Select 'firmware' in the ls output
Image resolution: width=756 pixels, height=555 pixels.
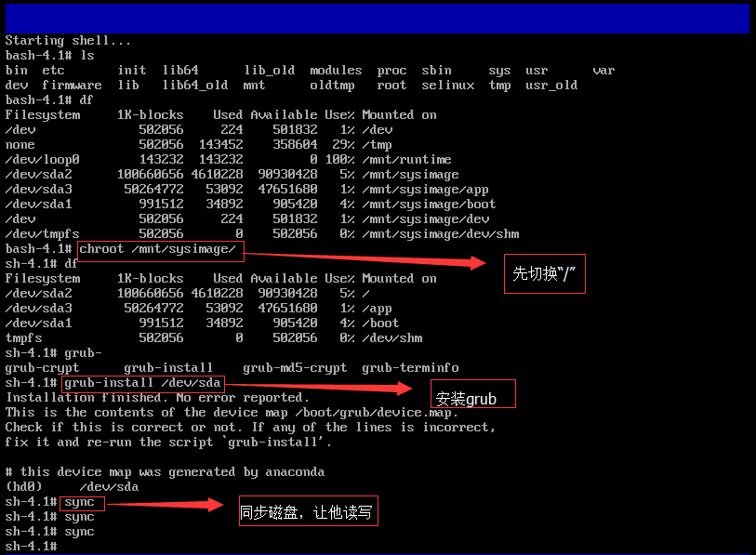[72, 86]
